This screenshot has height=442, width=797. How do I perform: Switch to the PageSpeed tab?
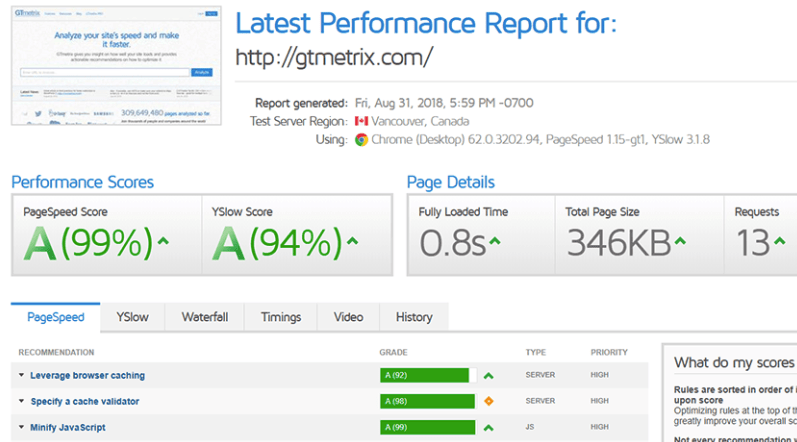tap(55, 317)
